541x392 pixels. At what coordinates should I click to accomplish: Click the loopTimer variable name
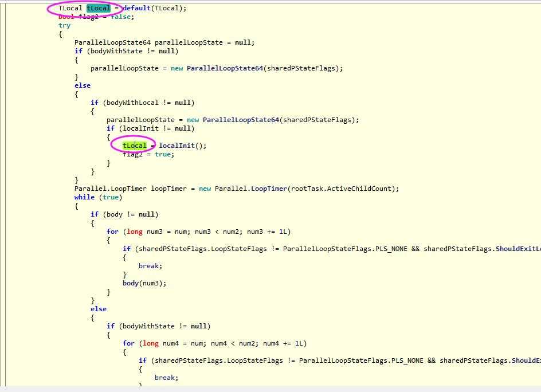pos(168,189)
